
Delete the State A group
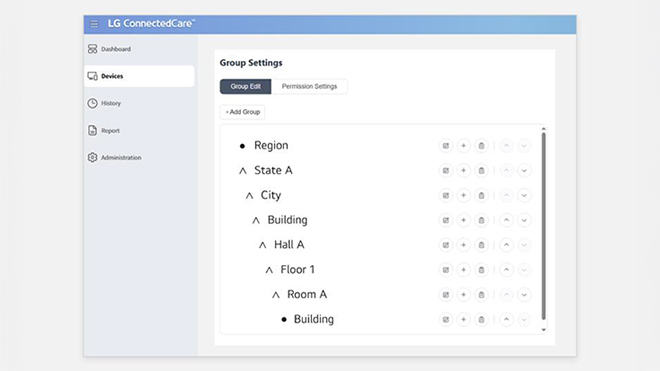(x=481, y=171)
